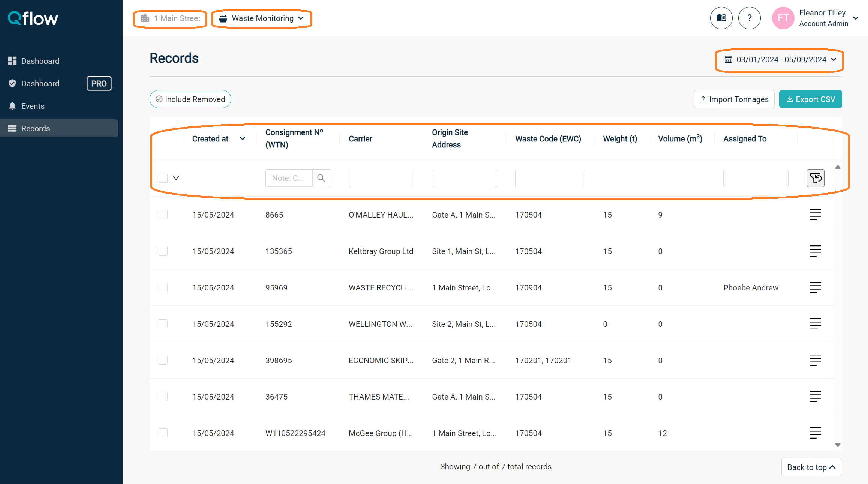Open row menu for consignment W110522295424

(816, 433)
